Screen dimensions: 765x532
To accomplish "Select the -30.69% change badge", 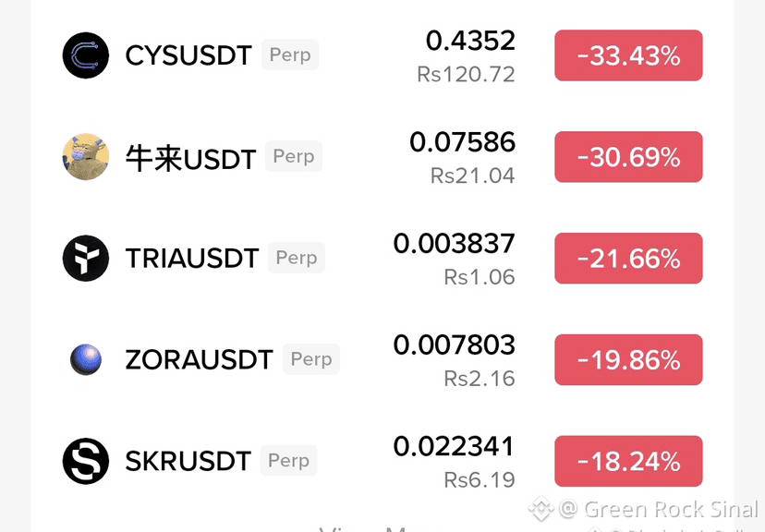I will [628, 156].
